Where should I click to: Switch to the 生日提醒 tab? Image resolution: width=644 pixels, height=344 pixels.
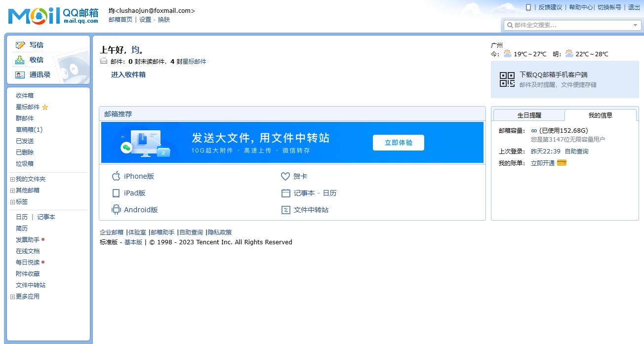(529, 115)
